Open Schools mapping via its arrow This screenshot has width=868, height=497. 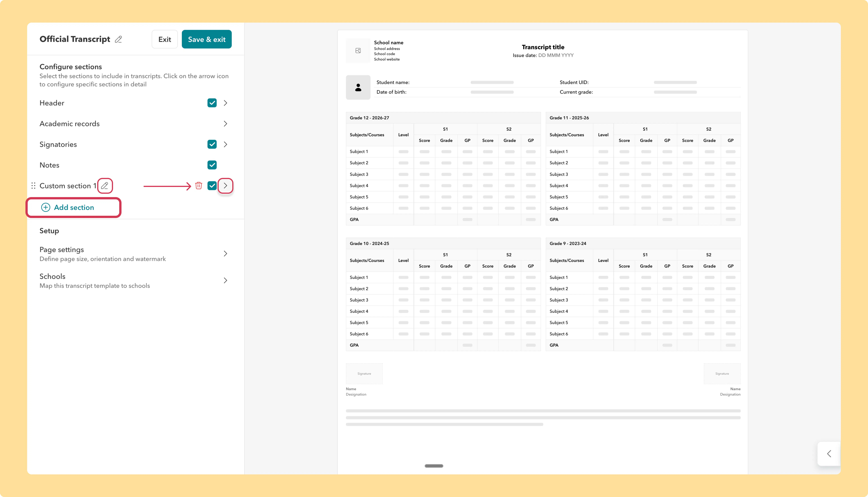click(x=225, y=281)
